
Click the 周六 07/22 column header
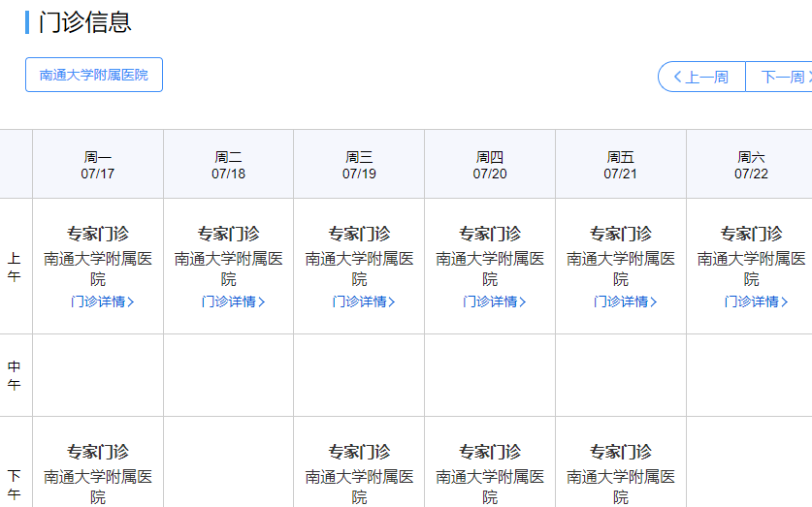tap(751, 165)
